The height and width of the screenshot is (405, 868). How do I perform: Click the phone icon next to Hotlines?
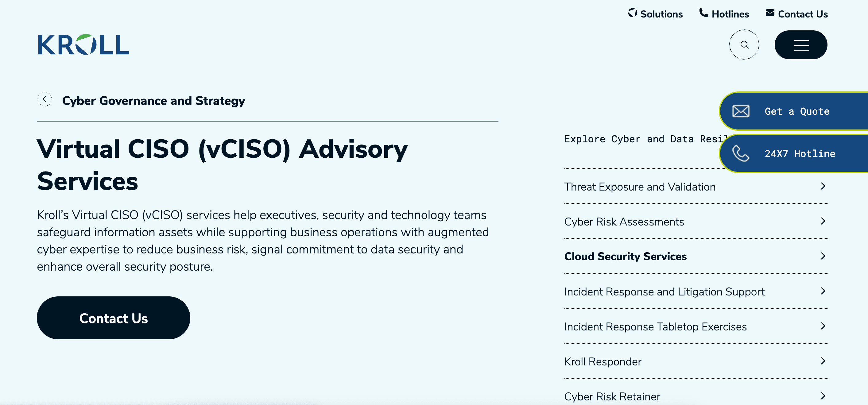(x=703, y=13)
